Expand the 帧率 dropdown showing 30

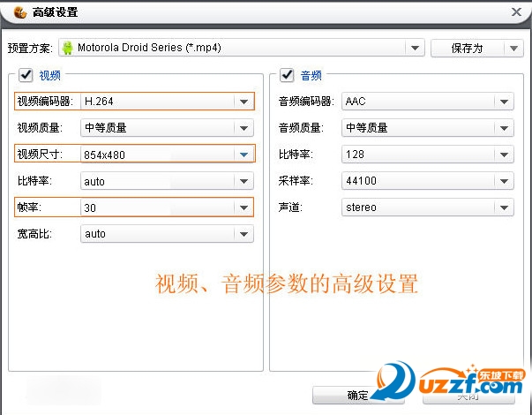click(244, 207)
